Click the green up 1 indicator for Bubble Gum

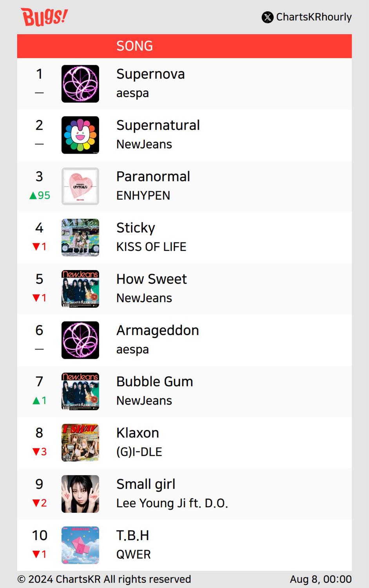point(40,400)
